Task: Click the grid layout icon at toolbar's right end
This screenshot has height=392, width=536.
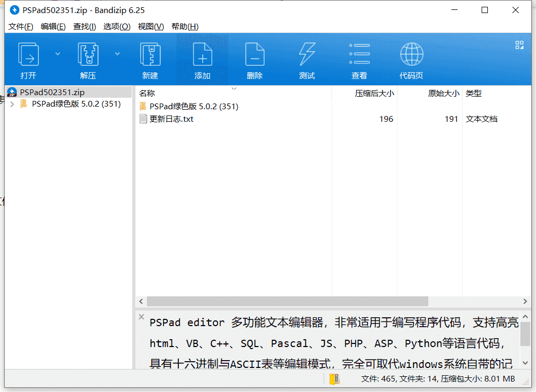Action: point(519,45)
